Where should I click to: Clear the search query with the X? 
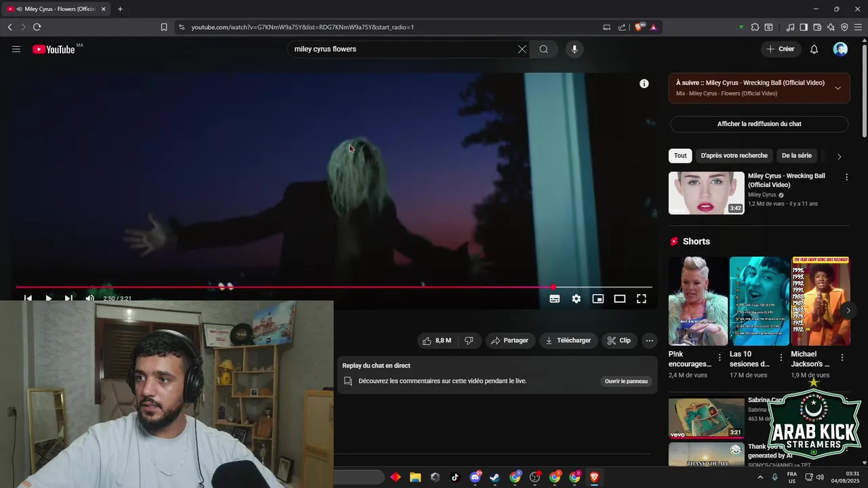tap(522, 49)
